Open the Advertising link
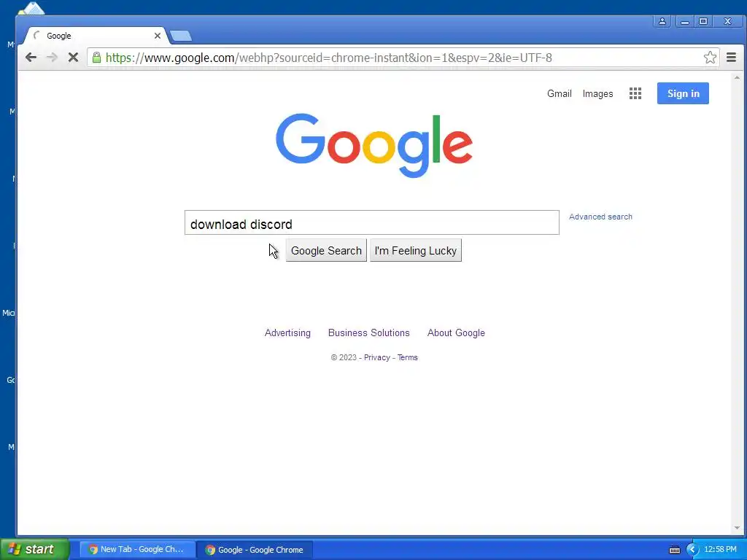Image resolution: width=747 pixels, height=560 pixels. [287, 332]
